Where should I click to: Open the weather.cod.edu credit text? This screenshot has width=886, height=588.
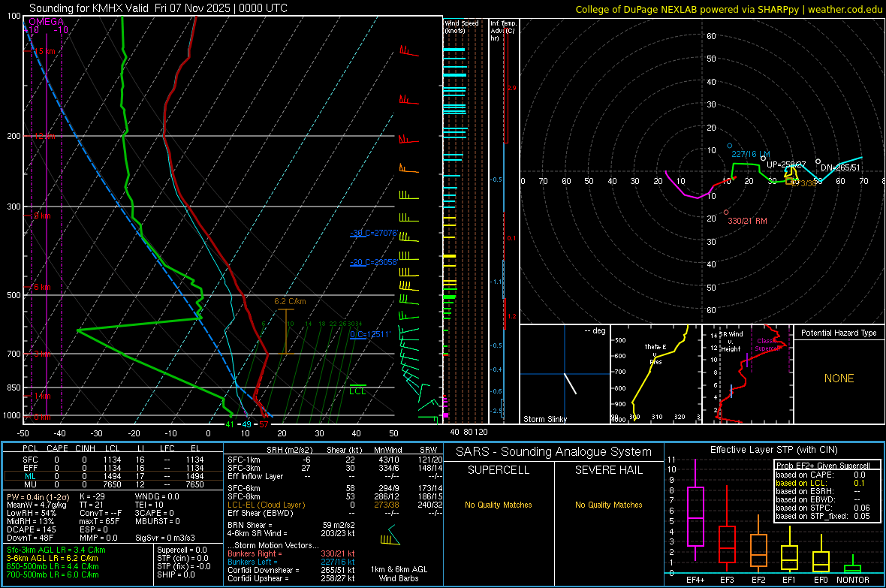point(729,9)
